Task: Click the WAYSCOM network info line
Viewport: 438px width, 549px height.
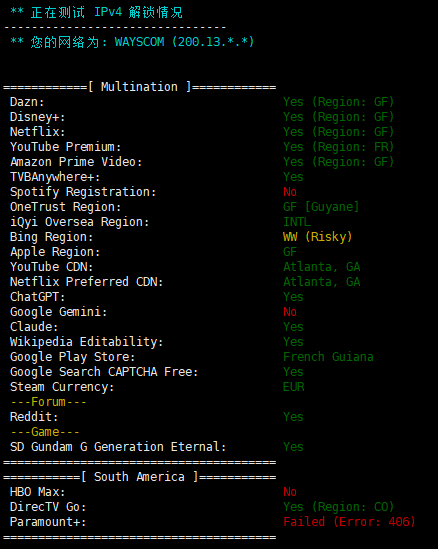Action: [x=132, y=42]
